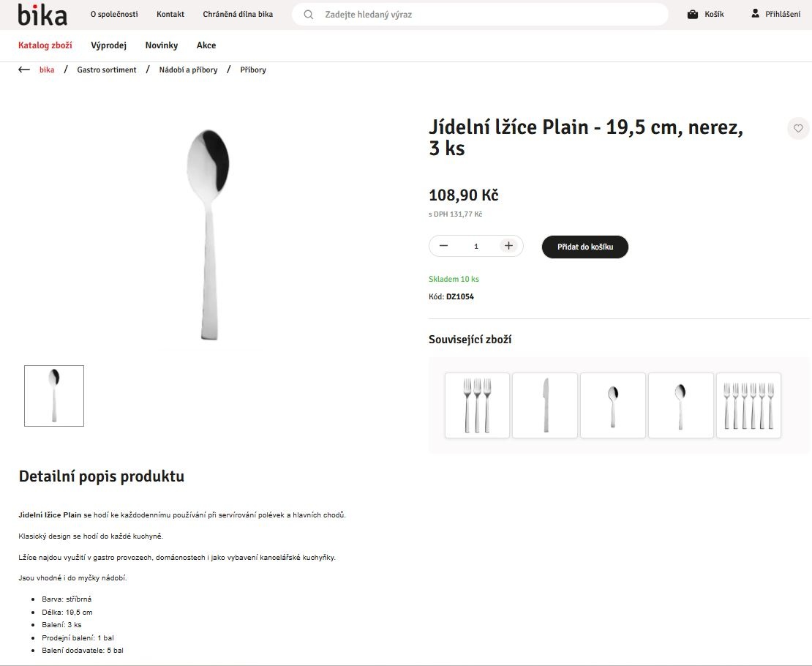The height and width of the screenshot is (666, 812).
Task: Open the Akce menu item
Action: 206,45
